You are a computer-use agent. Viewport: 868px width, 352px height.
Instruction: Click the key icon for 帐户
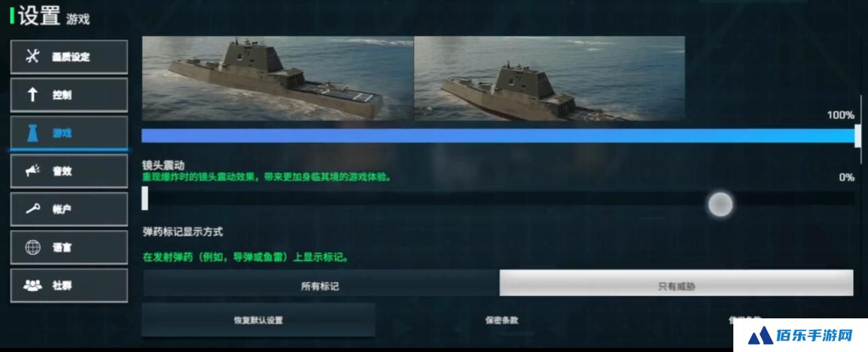click(33, 209)
